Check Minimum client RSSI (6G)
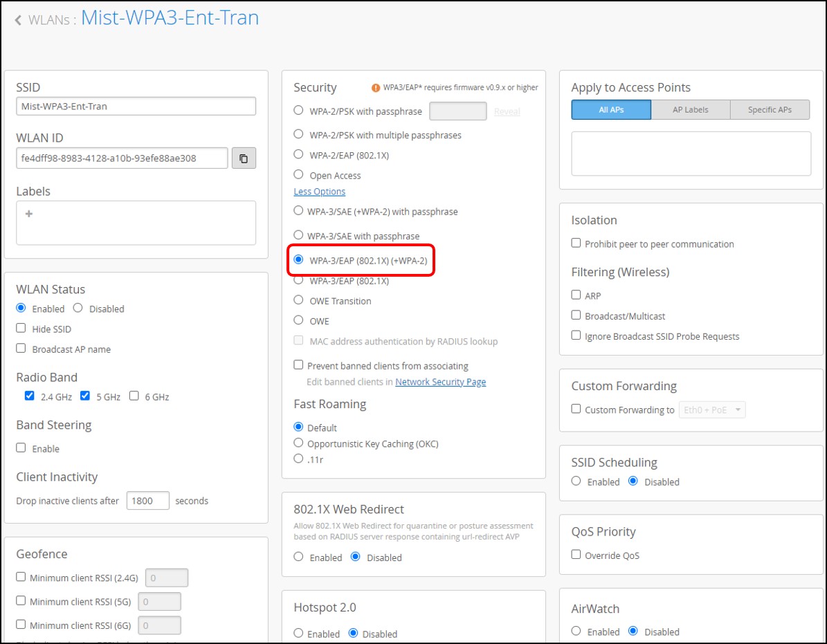Viewport: 827px width, 644px height. coord(21,624)
